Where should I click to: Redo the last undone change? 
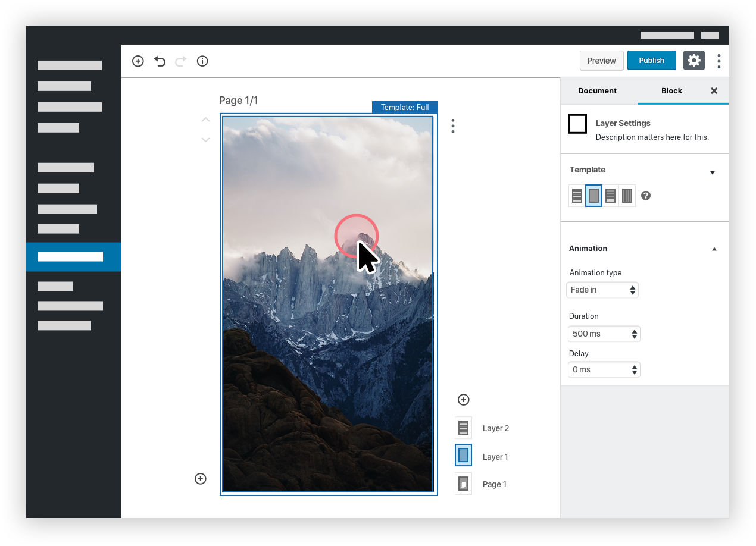click(180, 61)
